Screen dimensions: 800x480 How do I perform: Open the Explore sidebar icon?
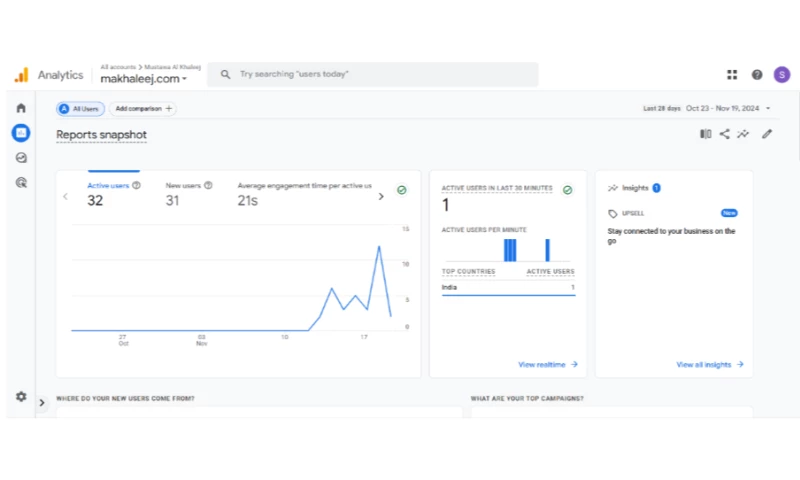pyautogui.click(x=21, y=158)
